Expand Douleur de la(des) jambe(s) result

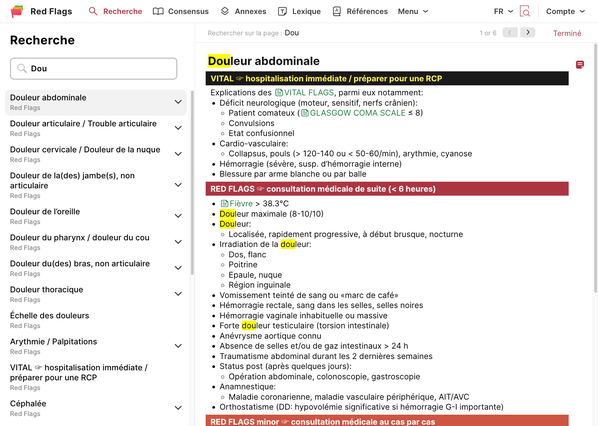point(178,185)
